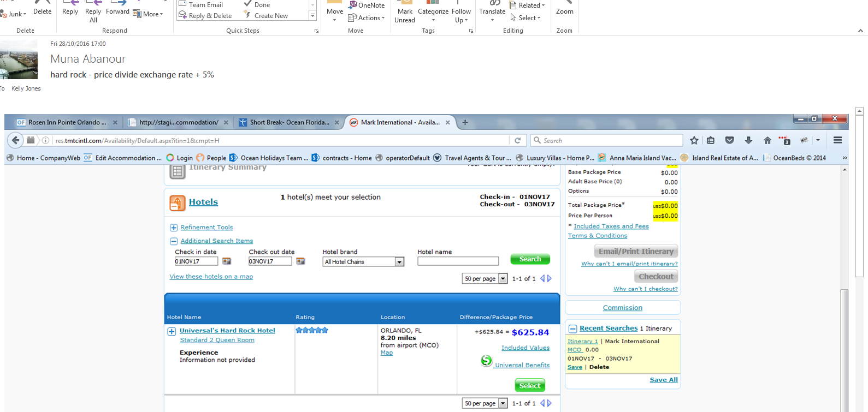The image size is (868, 412).
Task: Expand the Refinement Tools section
Action: [174, 228]
